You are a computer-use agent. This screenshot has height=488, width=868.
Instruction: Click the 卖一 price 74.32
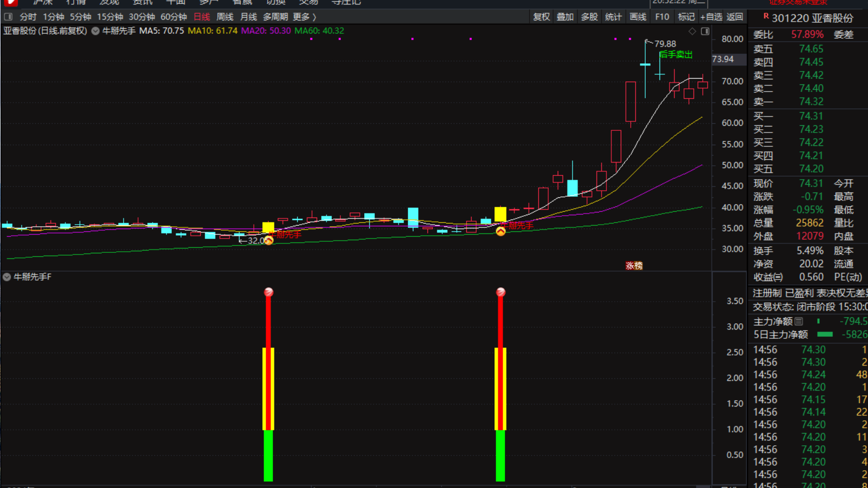pos(811,101)
